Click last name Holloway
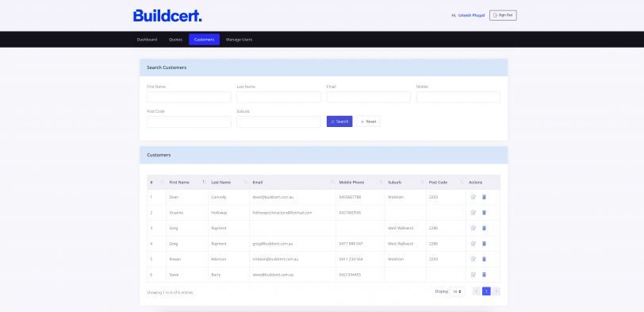The image size is (644, 312). pyautogui.click(x=219, y=213)
